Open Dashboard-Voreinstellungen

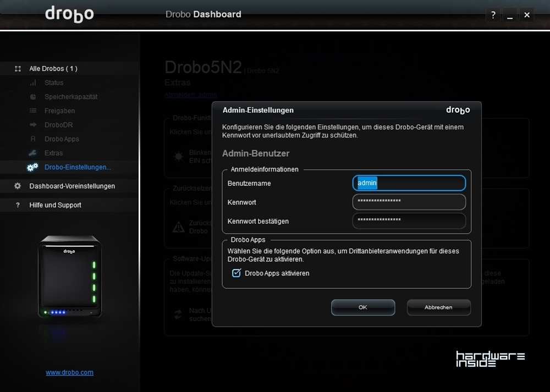[72, 186]
